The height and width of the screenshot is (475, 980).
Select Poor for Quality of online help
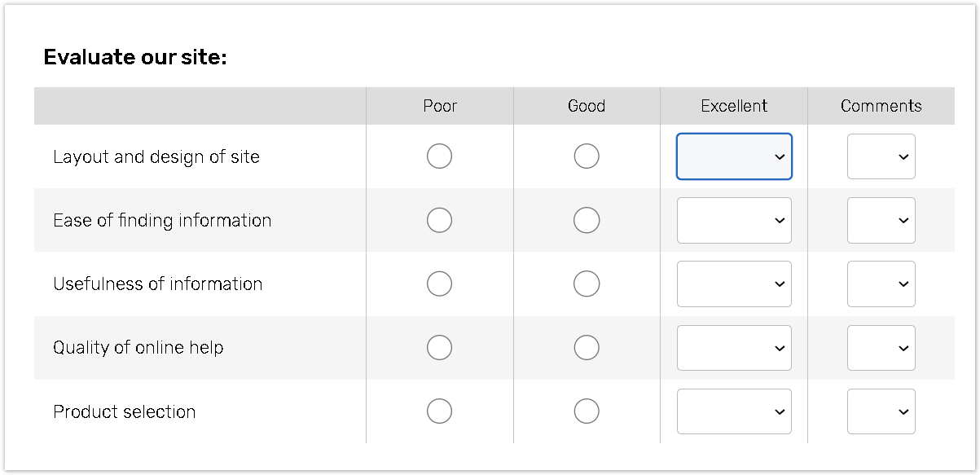439,348
